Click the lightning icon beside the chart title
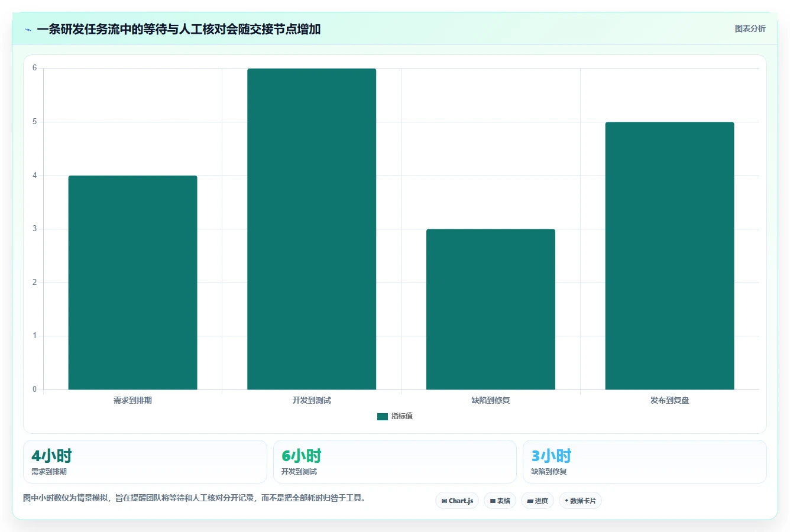Screen dimensions: 790x532 28,30
